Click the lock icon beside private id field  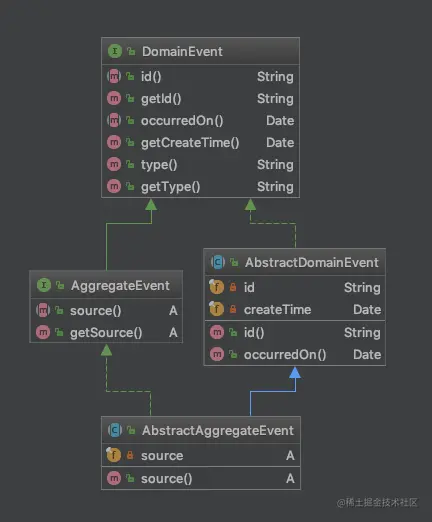pyautogui.click(x=233, y=287)
